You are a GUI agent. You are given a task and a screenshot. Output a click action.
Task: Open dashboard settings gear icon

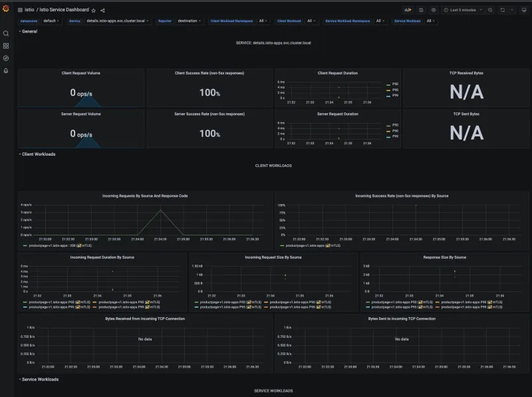pyautogui.click(x=434, y=9)
